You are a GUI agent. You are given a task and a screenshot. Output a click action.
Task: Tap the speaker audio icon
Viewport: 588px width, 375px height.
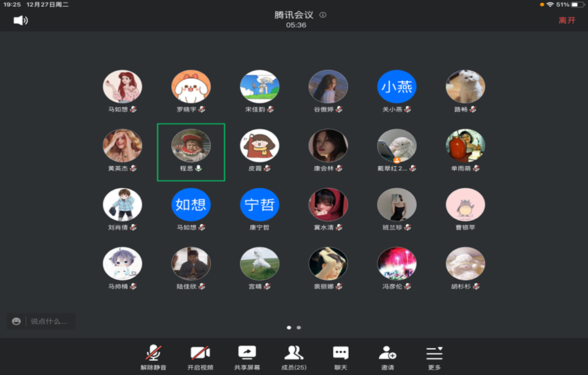coord(20,20)
